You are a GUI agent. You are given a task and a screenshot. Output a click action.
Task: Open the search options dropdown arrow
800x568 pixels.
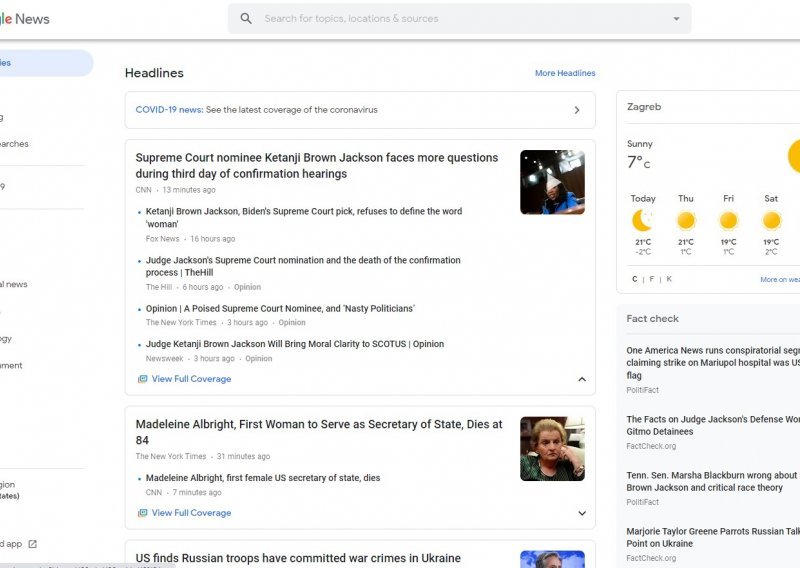coord(676,19)
